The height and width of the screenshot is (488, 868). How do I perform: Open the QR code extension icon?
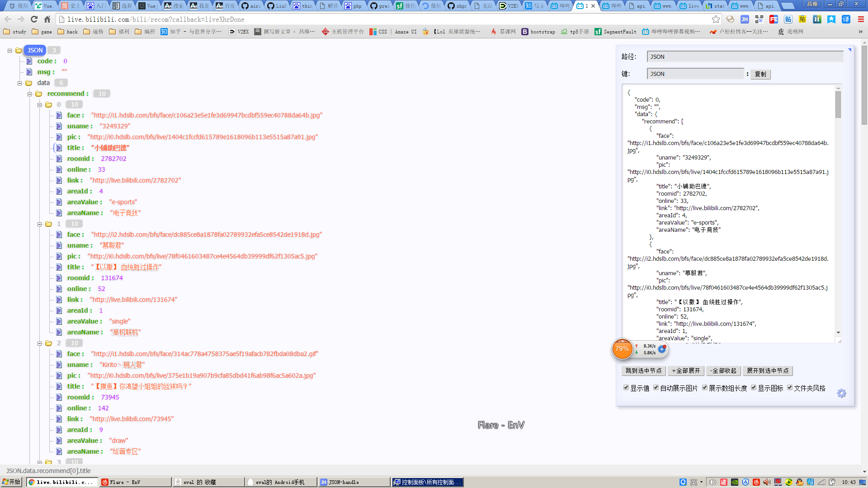759,19
